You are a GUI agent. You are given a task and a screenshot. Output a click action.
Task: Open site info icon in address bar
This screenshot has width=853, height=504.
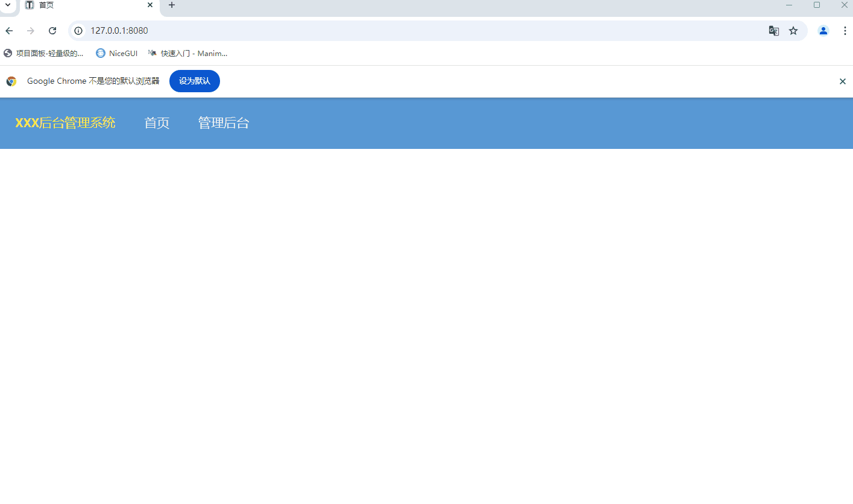pos(78,31)
